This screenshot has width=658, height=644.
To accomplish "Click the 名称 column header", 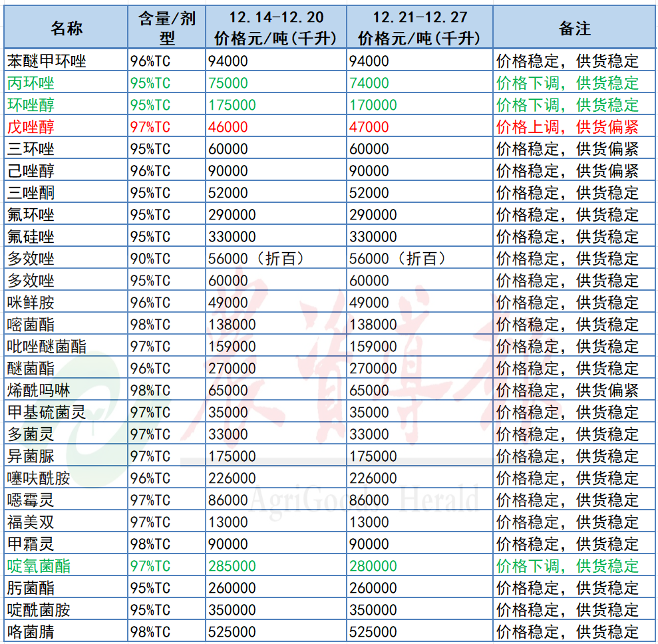I will pyautogui.click(x=67, y=28).
